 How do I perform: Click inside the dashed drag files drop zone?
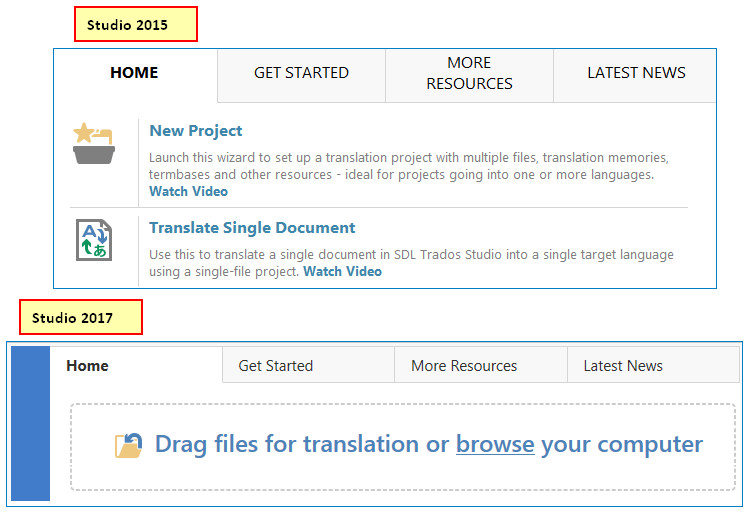(400, 474)
